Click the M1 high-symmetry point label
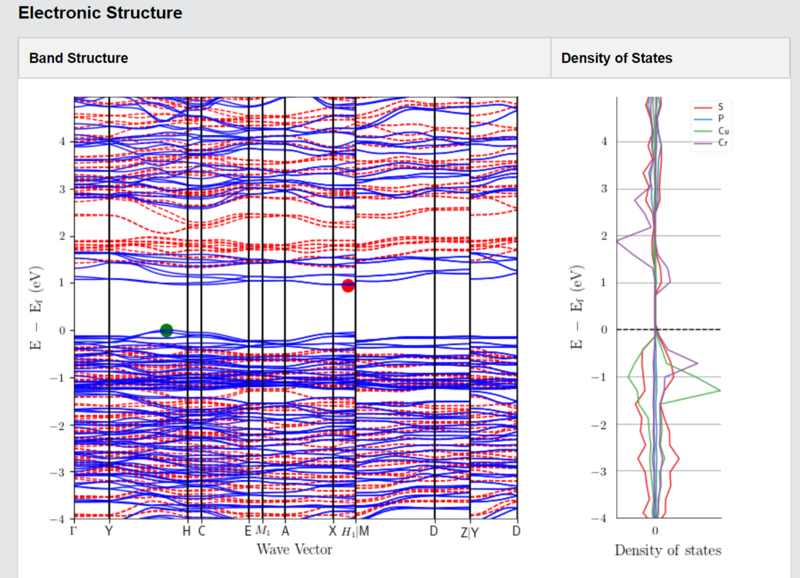Viewport: 800px width, 578px height. tap(263, 531)
